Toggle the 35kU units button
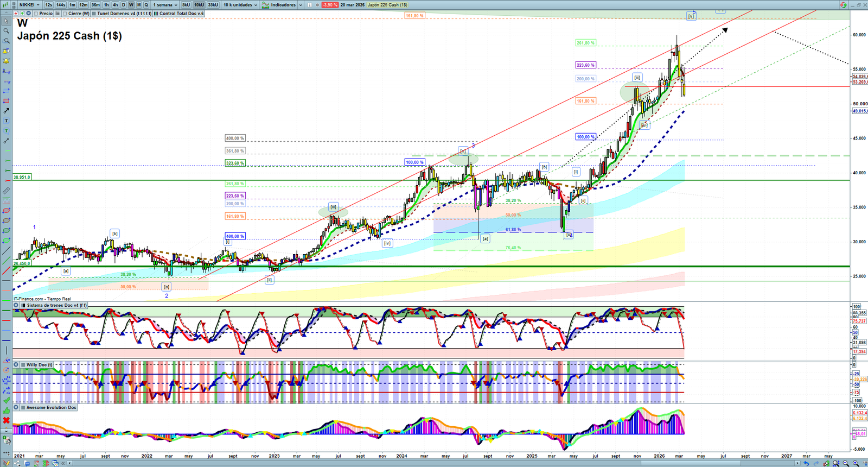 click(x=213, y=5)
